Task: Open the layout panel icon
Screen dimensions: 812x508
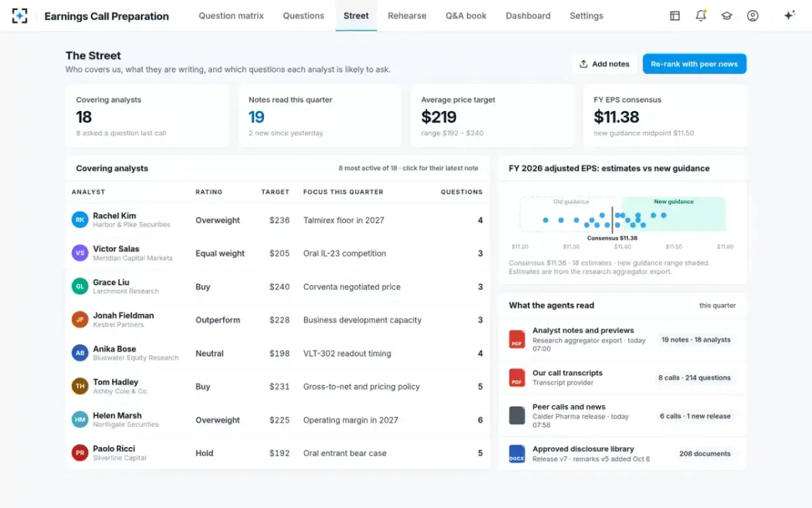Action: click(x=675, y=16)
